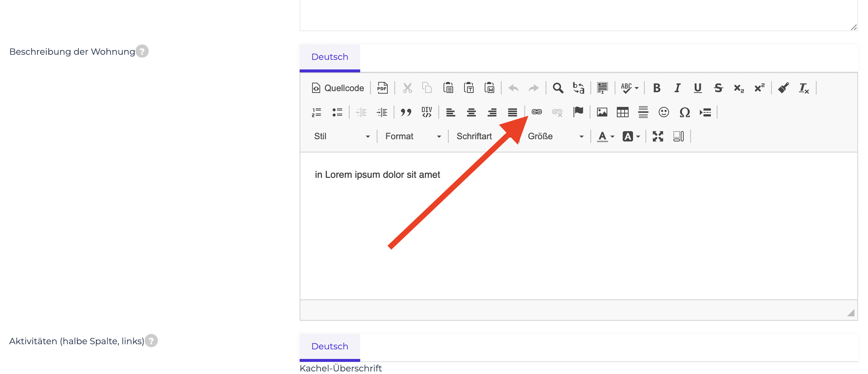Open the Format dropdown
This screenshot has height=374, width=868.
(413, 136)
